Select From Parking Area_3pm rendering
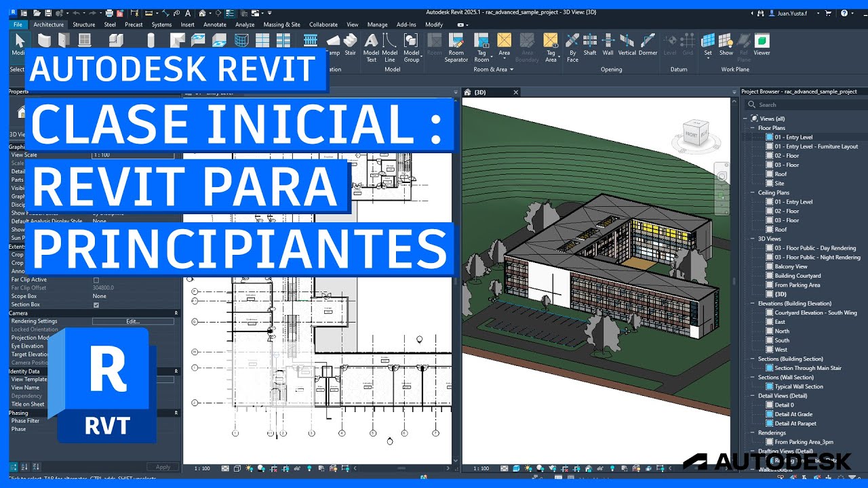868x488 pixels. coord(804,442)
